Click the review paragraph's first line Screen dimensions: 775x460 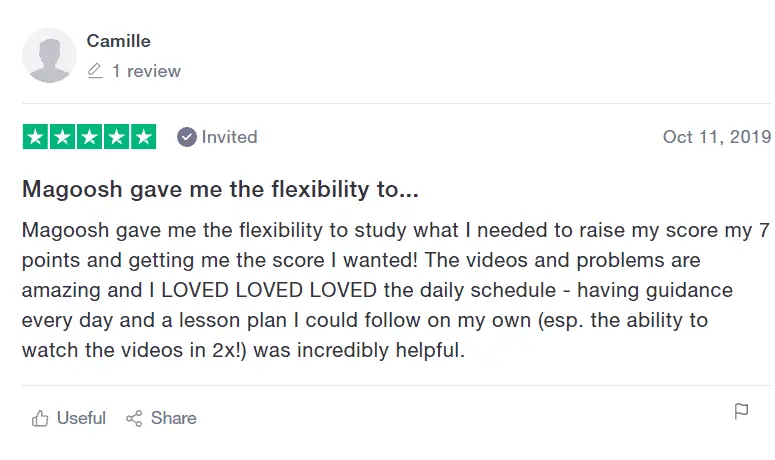[x=396, y=231]
